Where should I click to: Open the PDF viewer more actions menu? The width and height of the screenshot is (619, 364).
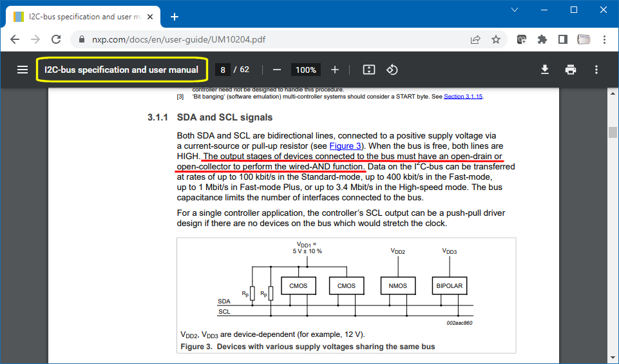tap(596, 70)
